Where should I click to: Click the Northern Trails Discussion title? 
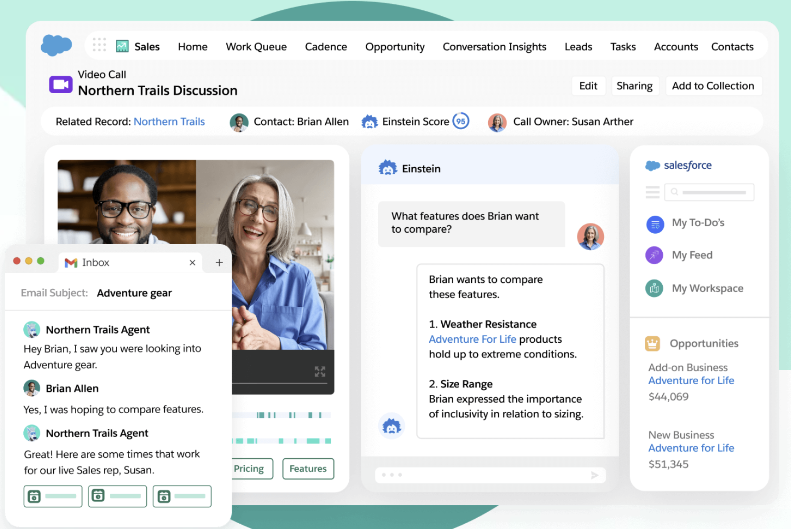[157, 91]
